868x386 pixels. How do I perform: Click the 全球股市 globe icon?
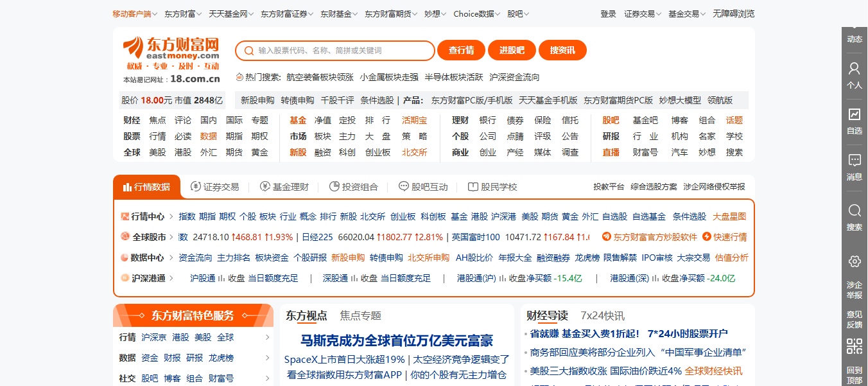[x=125, y=237]
